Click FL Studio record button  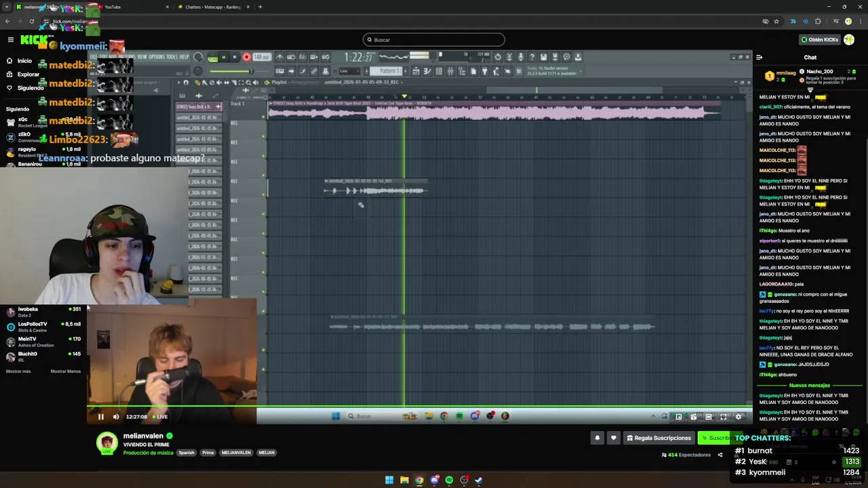246,57
